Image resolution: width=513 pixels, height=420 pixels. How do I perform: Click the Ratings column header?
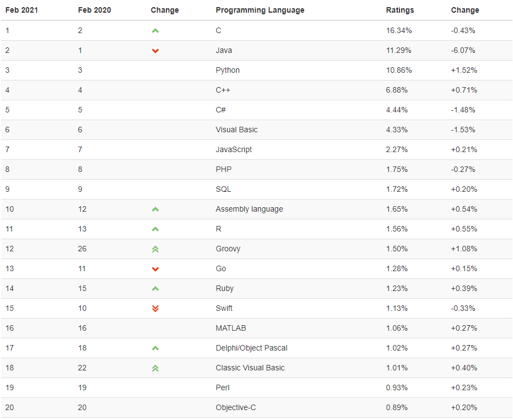click(399, 10)
